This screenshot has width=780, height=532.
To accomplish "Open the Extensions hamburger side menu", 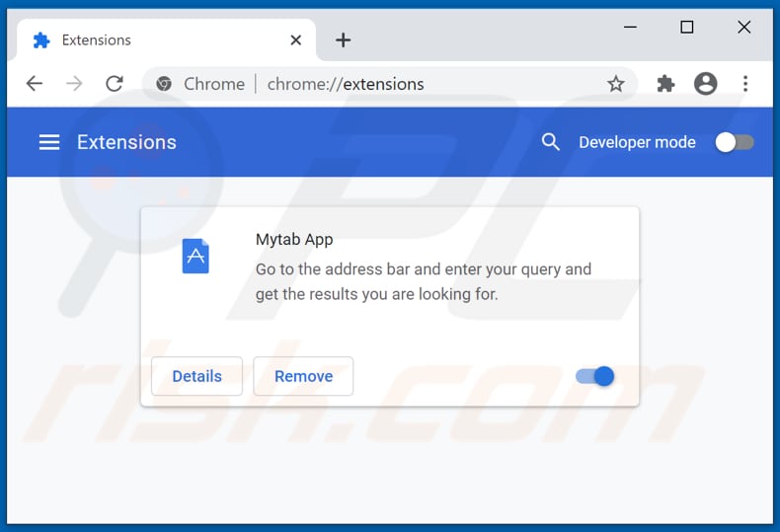I will pyautogui.click(x=49, y=142).
